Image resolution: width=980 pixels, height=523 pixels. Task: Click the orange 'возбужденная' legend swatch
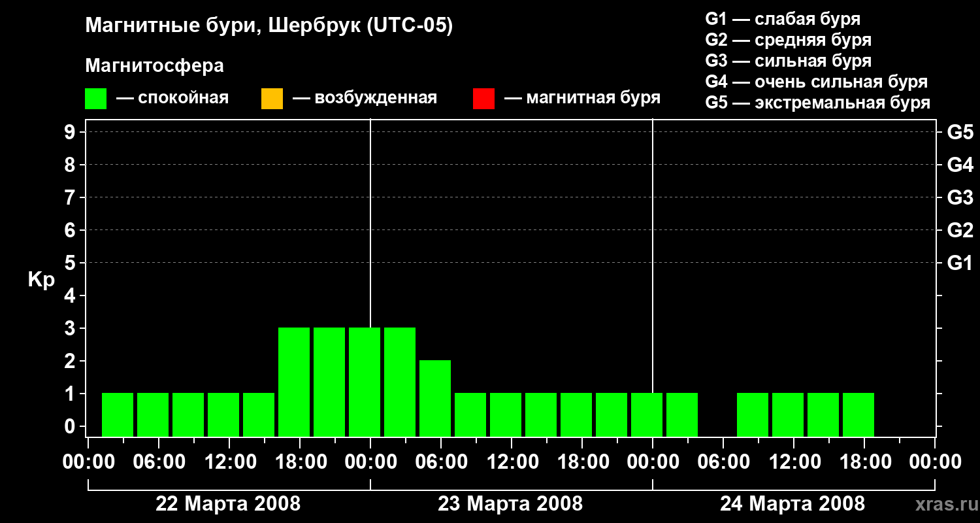pyautogui.click(x=272, y=99)
